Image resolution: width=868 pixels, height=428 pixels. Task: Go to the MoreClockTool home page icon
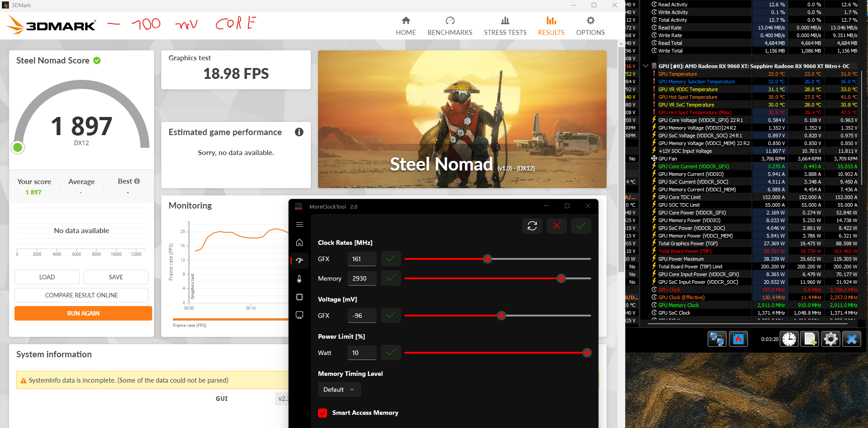tap(299, 243)
